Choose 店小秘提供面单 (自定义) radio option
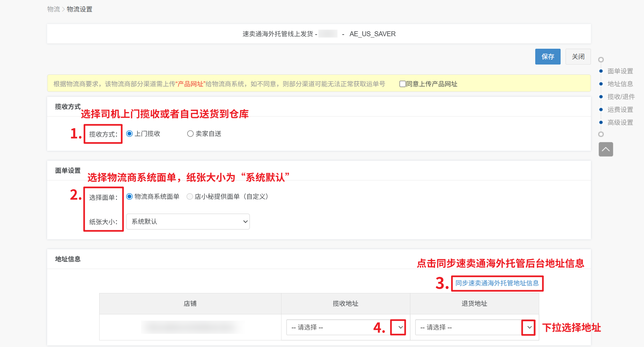 190,197
